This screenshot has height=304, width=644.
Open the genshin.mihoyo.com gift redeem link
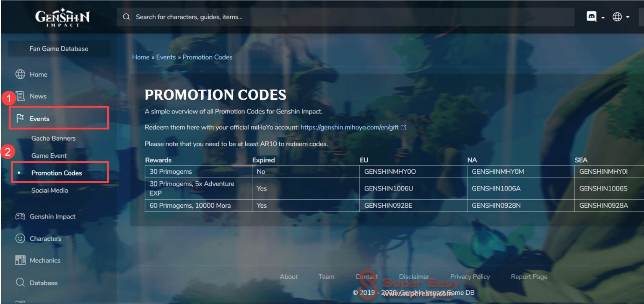[x=350, y=127]
